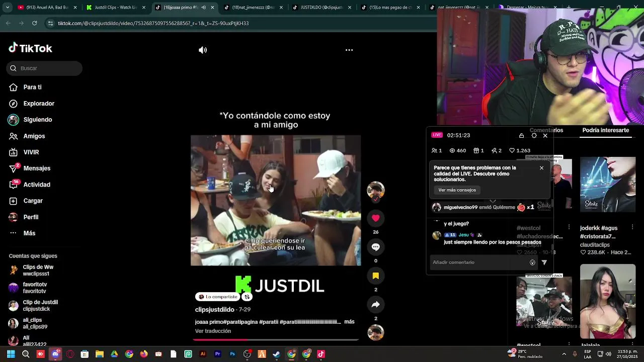Toggle the yellow bookmark save icon

click(375, 276)
